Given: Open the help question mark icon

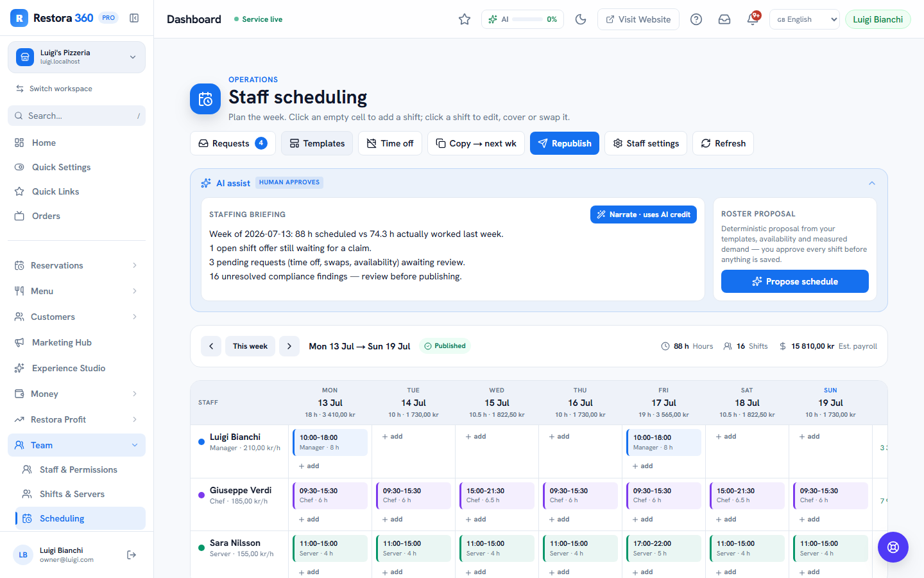Looking at the screenshot, I should tap(696, 19).
